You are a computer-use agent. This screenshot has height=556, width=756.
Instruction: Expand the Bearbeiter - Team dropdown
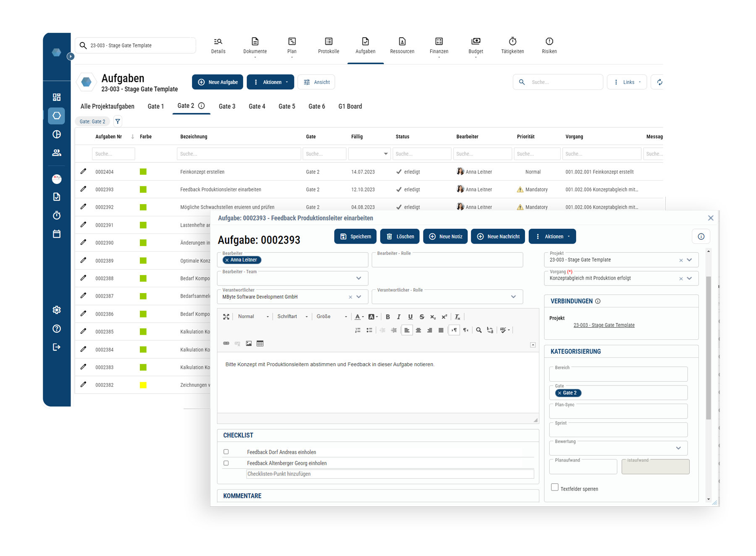click(x=359, y=278)
